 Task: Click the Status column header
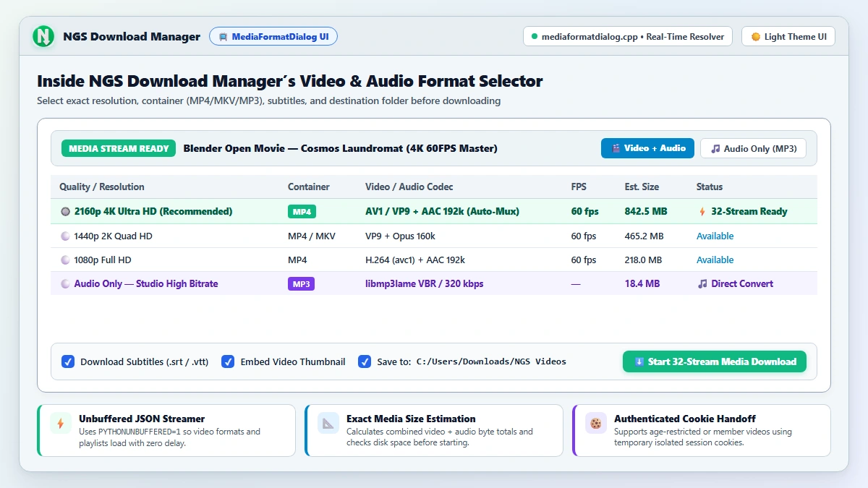[710, 187]
